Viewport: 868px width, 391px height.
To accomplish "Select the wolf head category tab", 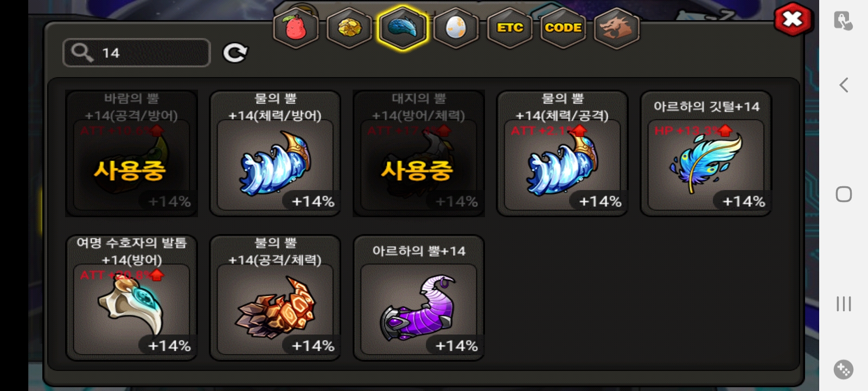I will [616, 28].
